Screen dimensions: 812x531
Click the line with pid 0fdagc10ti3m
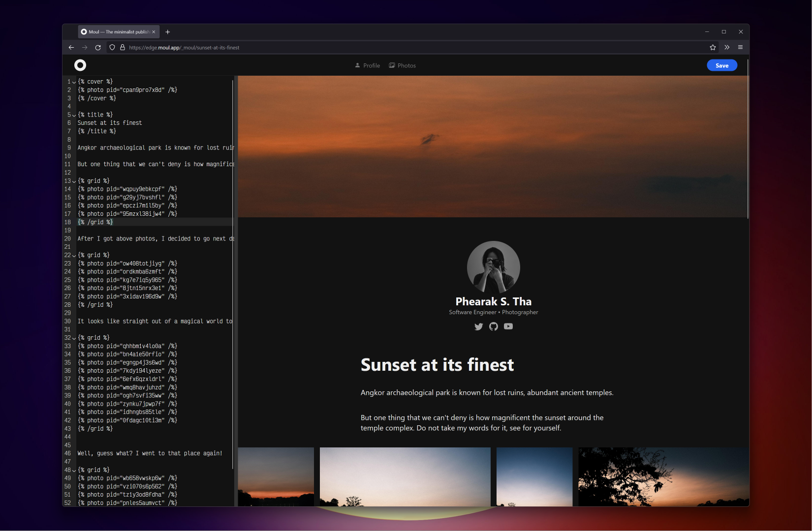127,420
